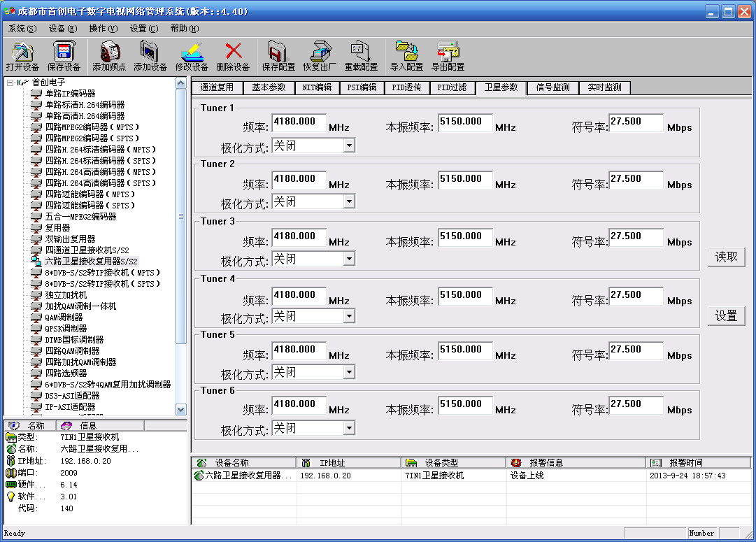Click the 修改设备 toolbar icon
This screenshot has height=542, width=756.
point(192,52)
